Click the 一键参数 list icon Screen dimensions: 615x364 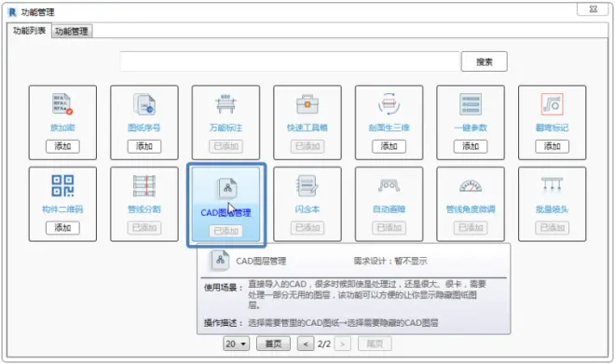471,104
